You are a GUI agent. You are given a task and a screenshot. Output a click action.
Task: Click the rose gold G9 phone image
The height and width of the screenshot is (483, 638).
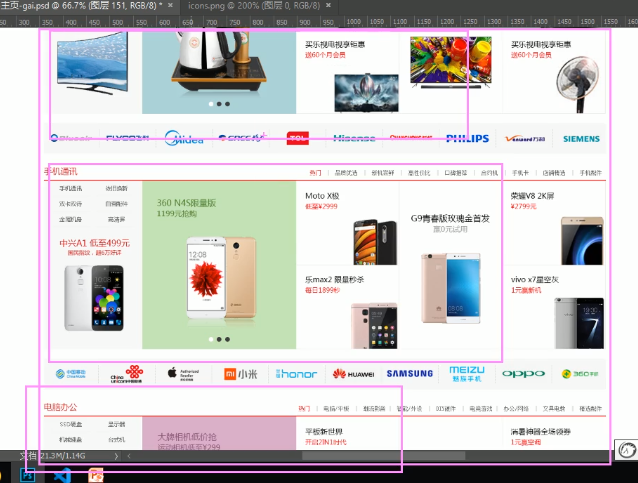pyautogui.click(x=450, y=288)
